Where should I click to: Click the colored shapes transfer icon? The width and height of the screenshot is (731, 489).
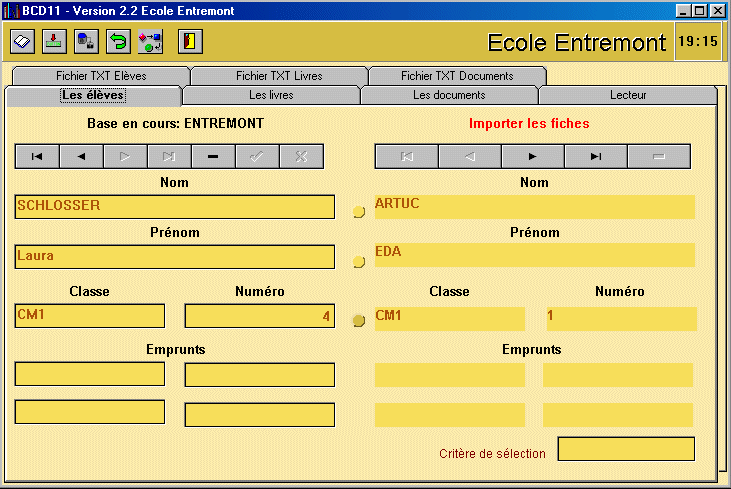(150, 41)
